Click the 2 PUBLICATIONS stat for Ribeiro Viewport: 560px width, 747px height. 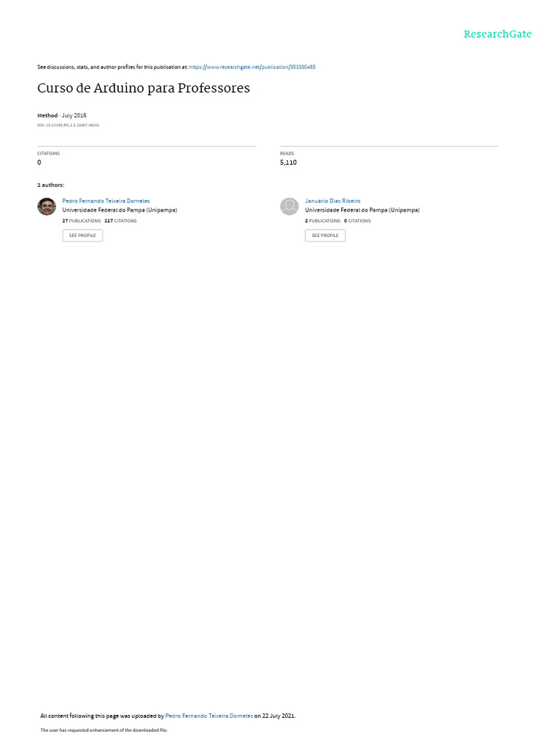[x=322, y=221]
